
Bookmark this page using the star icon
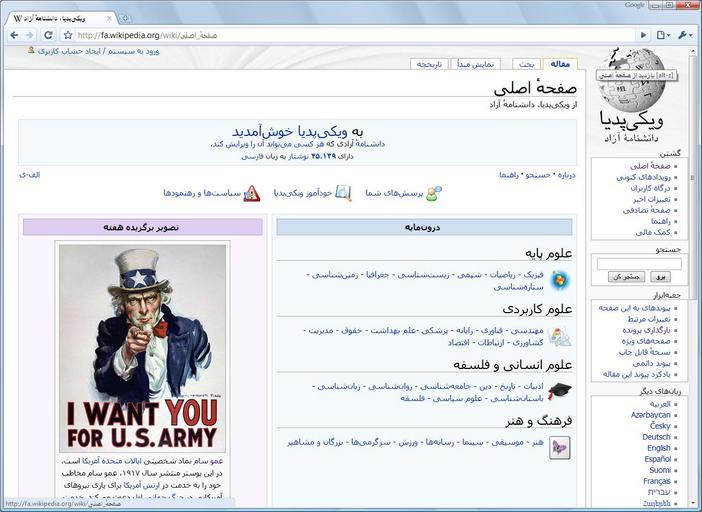(x=68, y=35)
